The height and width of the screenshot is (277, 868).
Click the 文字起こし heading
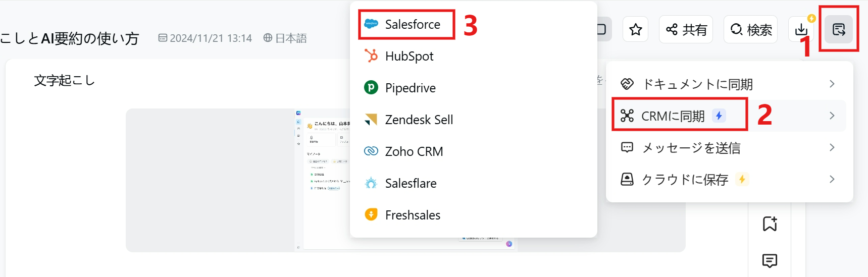tap(64, 81)
